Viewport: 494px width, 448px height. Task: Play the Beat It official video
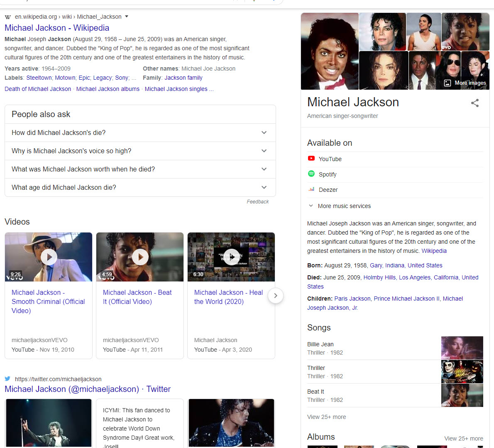click(x=140, y=257)
